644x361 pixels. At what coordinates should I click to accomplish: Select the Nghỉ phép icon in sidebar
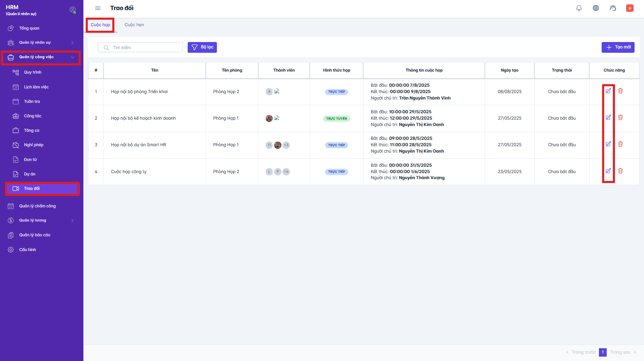point(15,145)
